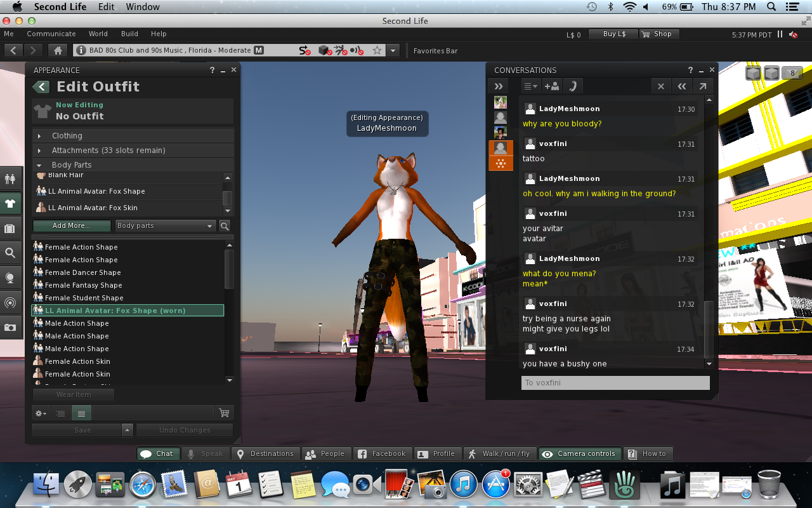Click the Add More... button
The image size is (812, 508).
72,225
